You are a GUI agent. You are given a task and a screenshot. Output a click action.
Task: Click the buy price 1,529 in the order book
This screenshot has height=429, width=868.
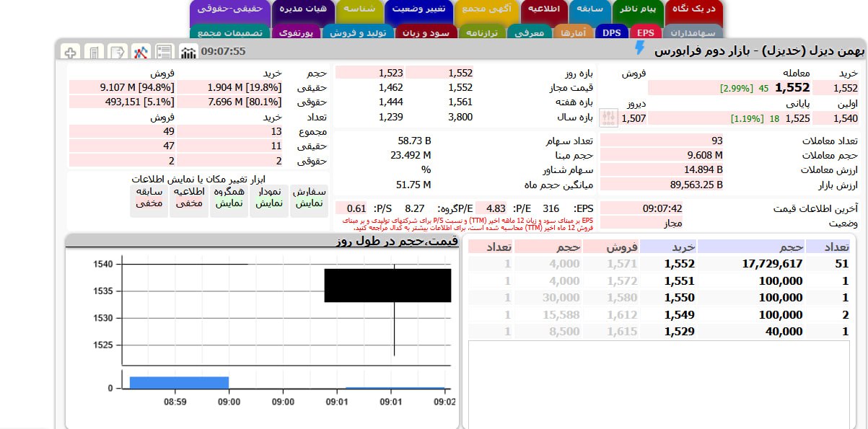(679, 332)
